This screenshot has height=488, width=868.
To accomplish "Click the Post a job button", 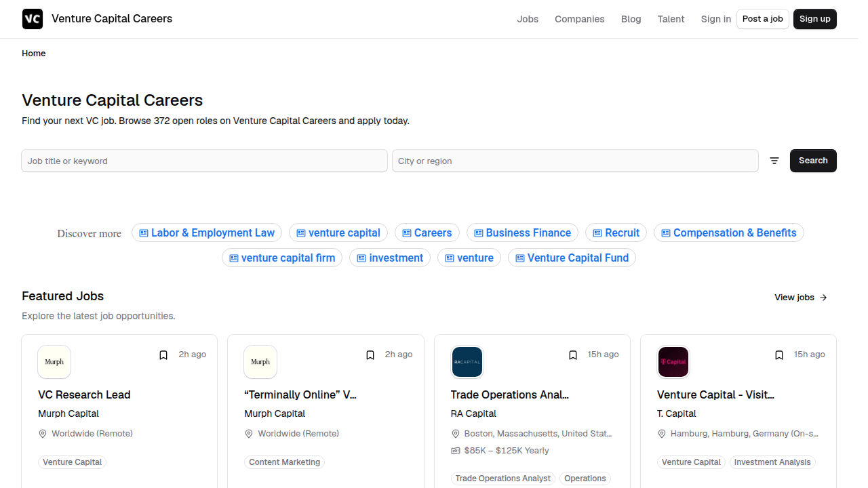I will click(763, 19).
